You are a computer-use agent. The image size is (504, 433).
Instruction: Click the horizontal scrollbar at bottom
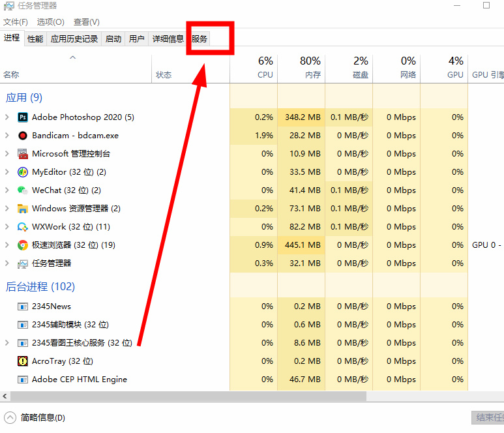(188, 396)
